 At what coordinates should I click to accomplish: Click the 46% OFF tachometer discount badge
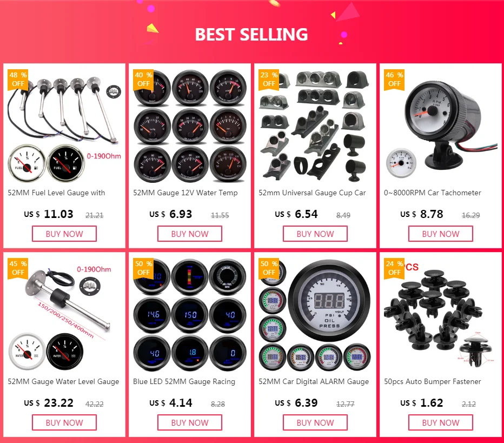click(x=394, y=80)
